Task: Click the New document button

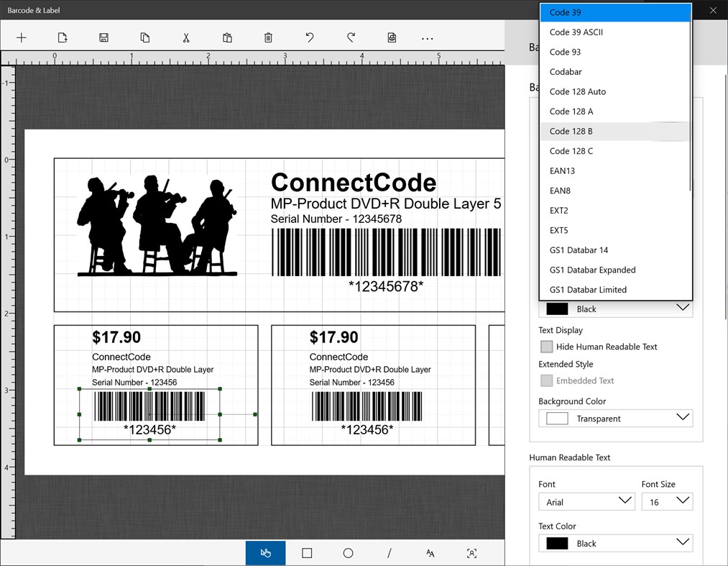Action: click(x=63, y=37)
